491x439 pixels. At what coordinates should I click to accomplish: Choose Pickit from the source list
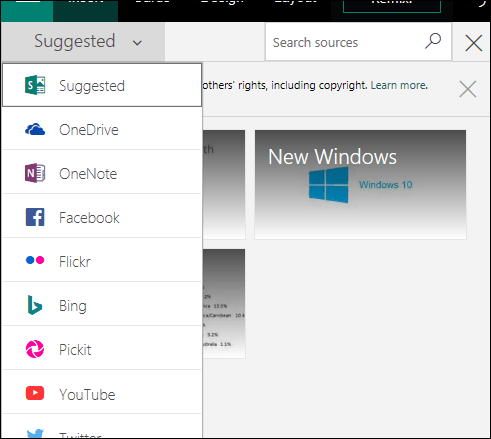102,349
